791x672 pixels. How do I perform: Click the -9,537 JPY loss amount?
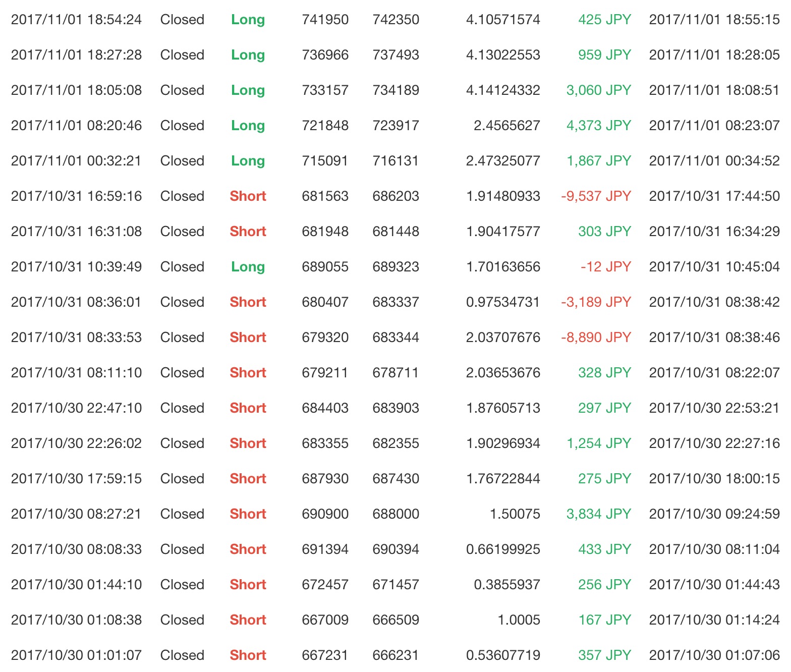(596, 196)
